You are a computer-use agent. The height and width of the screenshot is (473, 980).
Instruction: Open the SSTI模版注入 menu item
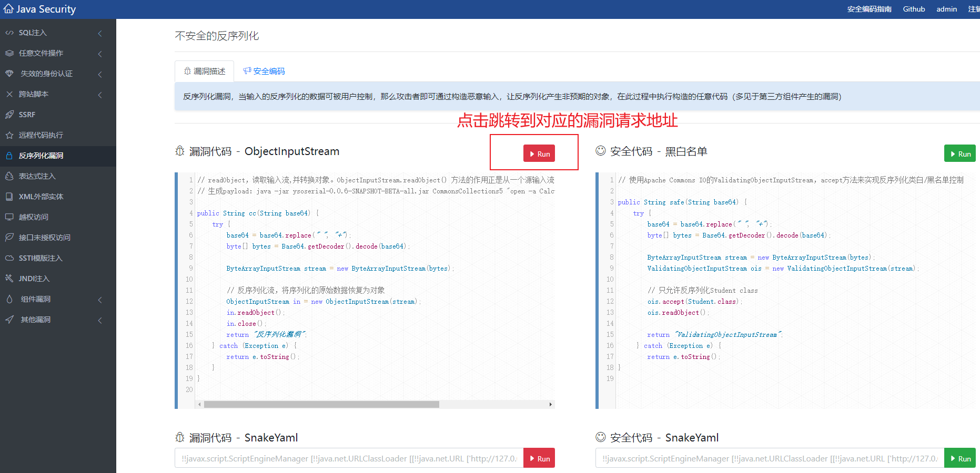coord(58,258)
